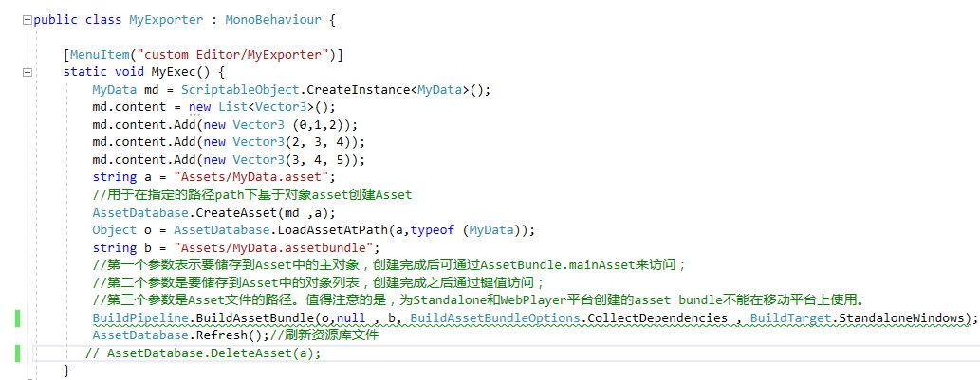980x380 pixels.
Task: Click StandaloneWindows enum value
Action: [900, 318]
